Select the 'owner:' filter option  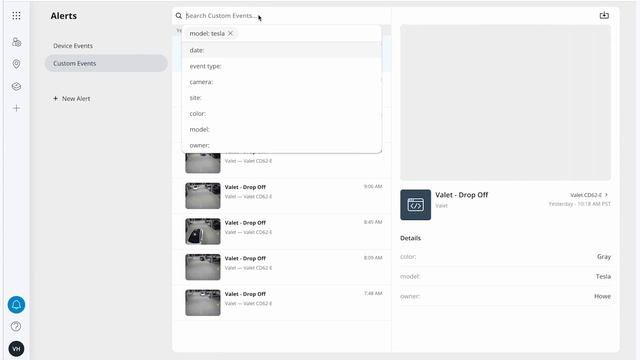(282, 145)
